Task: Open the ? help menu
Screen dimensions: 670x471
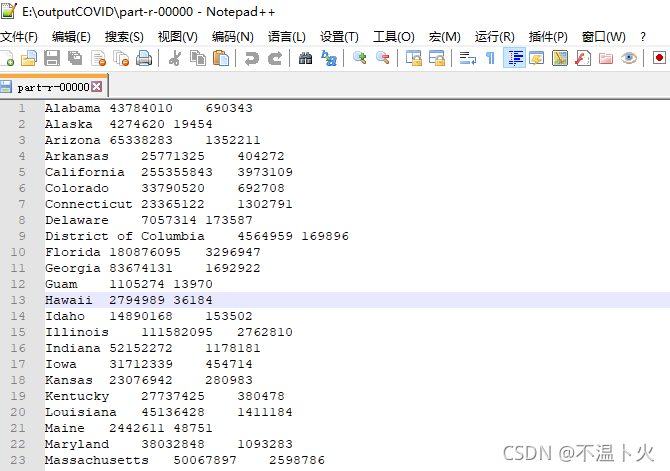Action: point(643,37)
